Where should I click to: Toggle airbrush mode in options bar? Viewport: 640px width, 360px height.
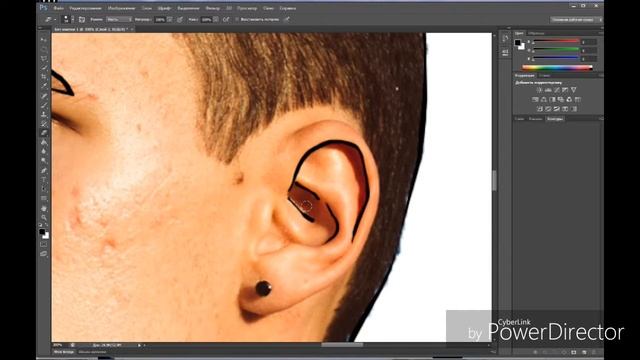click(226, 19)
